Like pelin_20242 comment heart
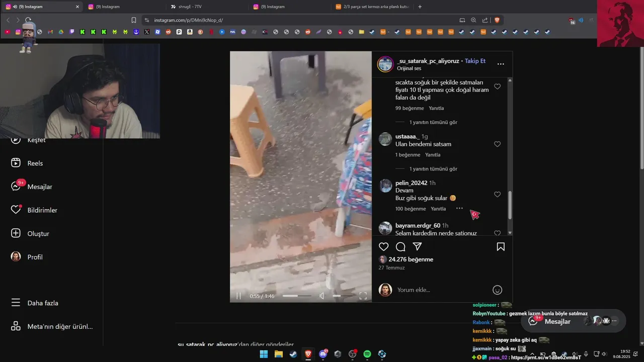644x362 pixels. 497,195
